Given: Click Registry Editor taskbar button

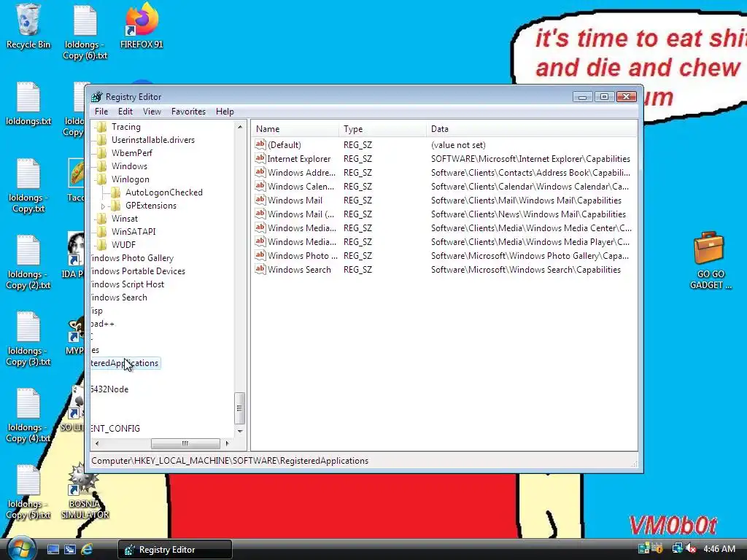Looking at the screenshot, I should coord(175,550).
